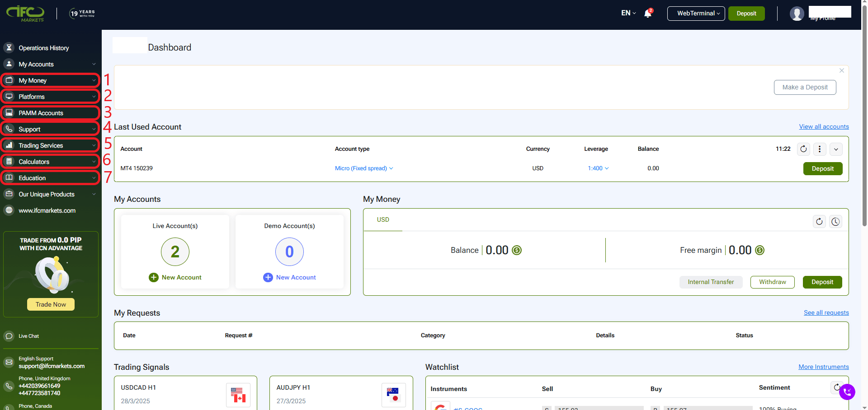868x410 pixels.
Task: Click the Canada flag USDCAD signal thumbnail
Action: [x=238, y=395]
